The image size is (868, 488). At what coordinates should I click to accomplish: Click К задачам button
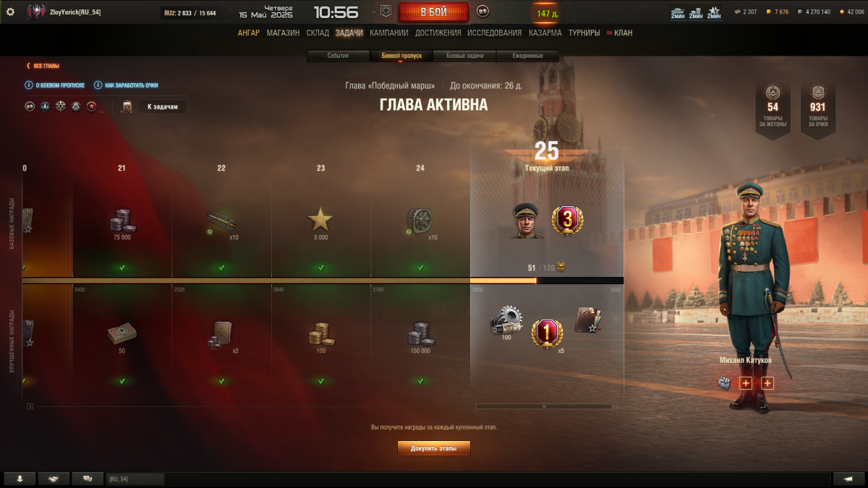(x=163, y=107)
